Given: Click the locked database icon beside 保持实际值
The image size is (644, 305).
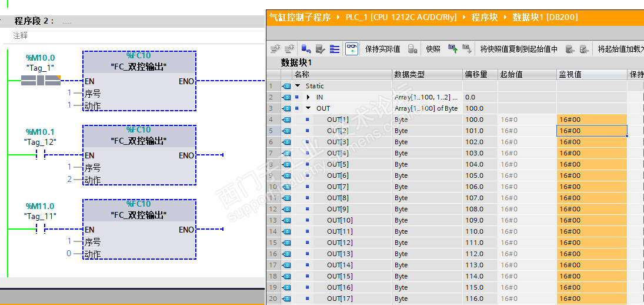Looking at the screenshot, I should (x=413, y=49).
